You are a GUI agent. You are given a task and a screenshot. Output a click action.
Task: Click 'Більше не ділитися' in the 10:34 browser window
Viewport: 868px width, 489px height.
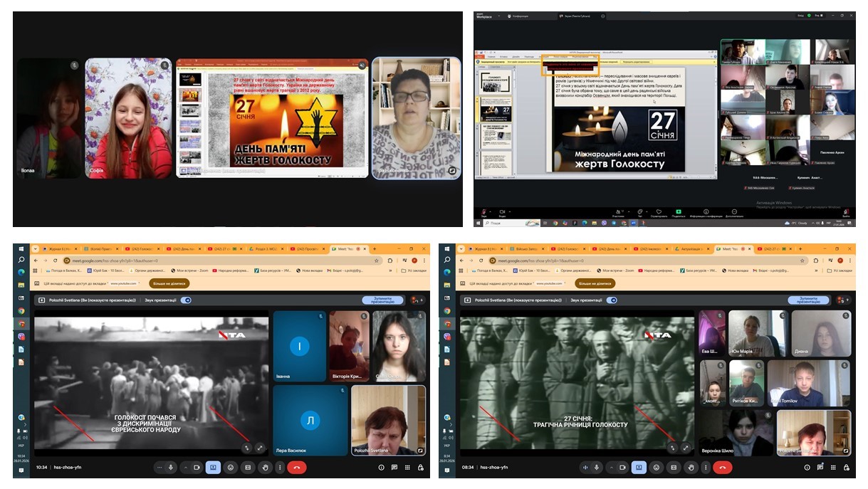point(168,283)
